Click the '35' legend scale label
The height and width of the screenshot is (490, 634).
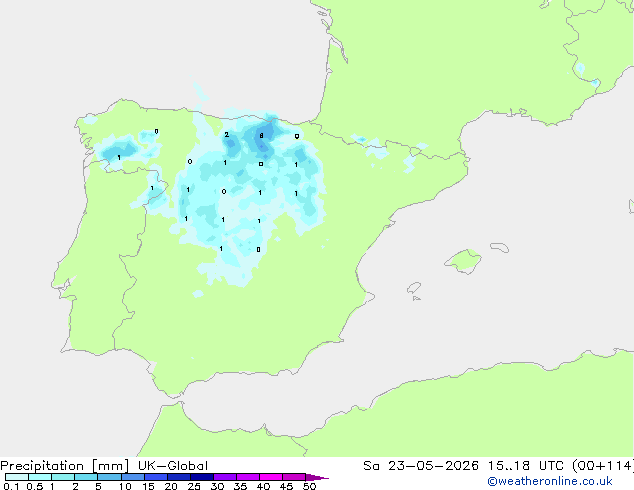point(240,486)
